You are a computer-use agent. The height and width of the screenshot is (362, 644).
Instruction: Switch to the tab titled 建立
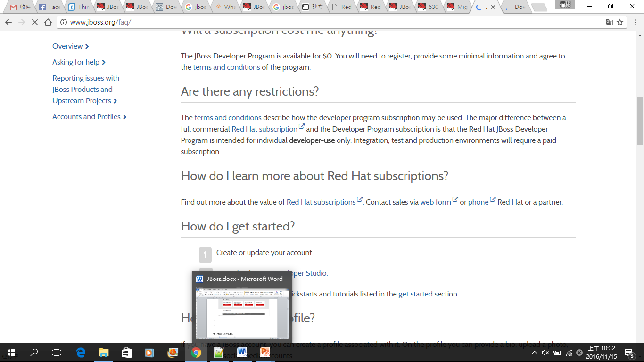click(x=312, y=7)
